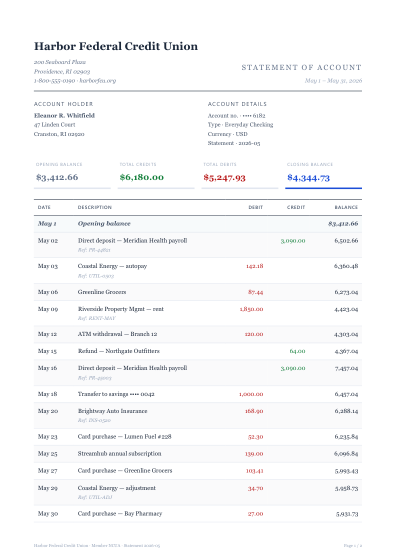Click the 'BALANCE' column header
The height and width of the screenshot is (560, 396).
346,207
